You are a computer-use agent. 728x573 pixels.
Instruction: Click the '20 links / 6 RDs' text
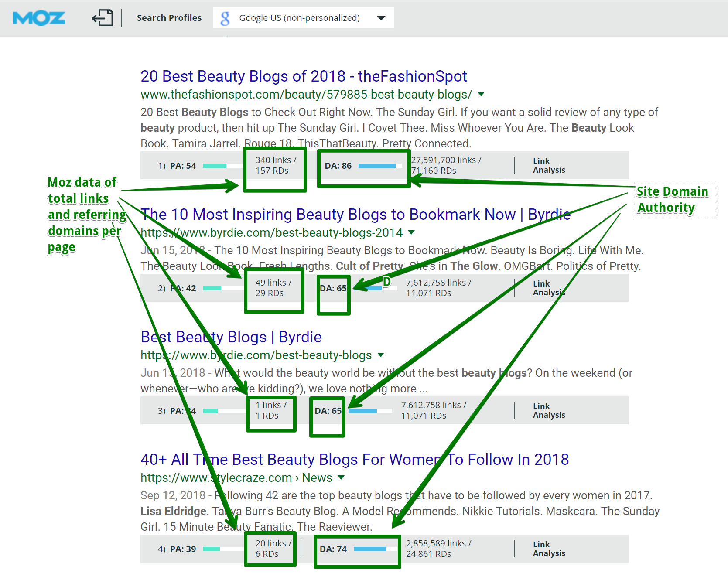click(x=273, y=549)
